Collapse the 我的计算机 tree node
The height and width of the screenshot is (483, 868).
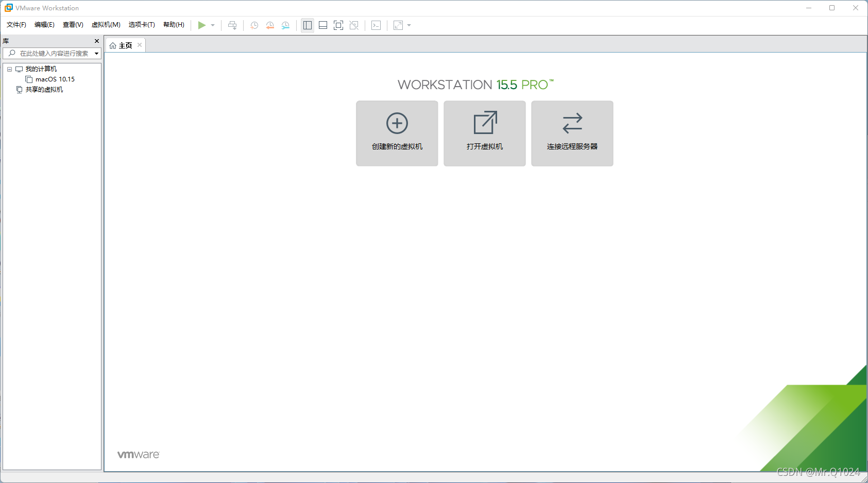pos(9,69)
